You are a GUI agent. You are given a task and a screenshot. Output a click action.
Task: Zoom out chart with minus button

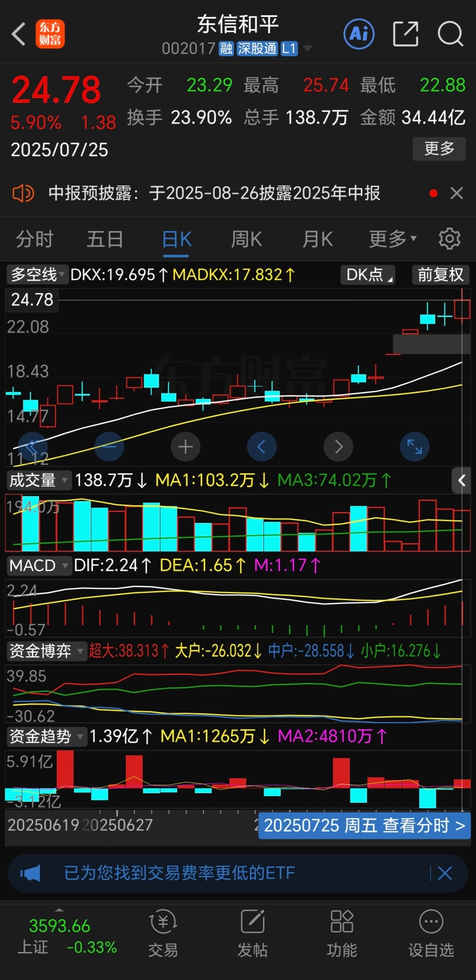[x=109, y=446]
